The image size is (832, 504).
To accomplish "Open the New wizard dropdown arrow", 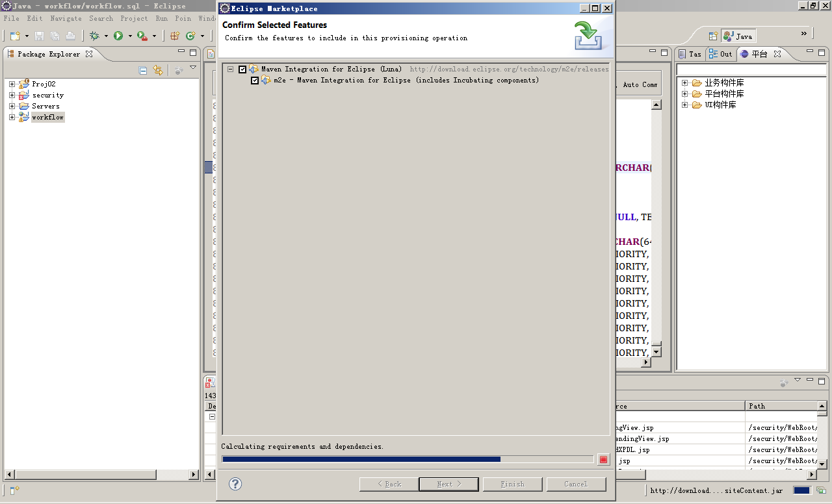I will pos(27,36).
